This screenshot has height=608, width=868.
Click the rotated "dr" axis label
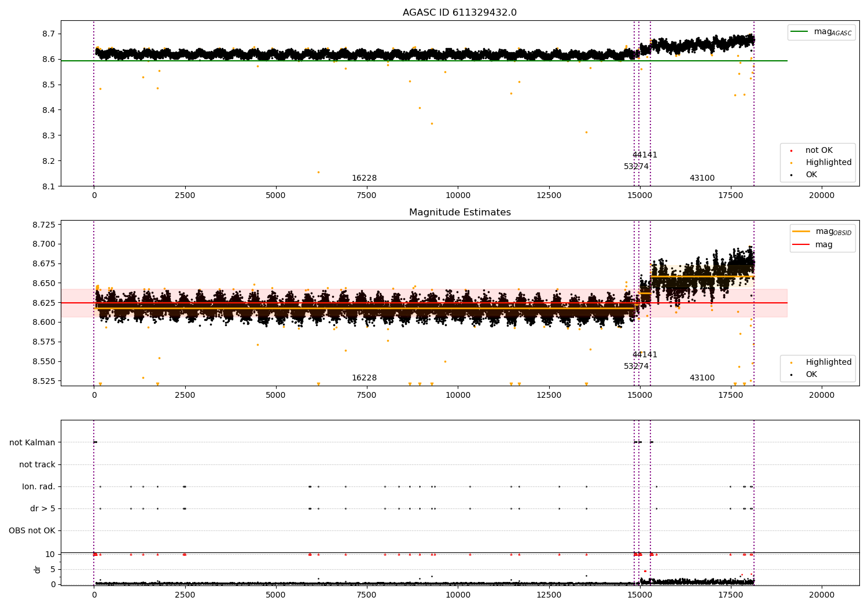(x=38, y=569)
